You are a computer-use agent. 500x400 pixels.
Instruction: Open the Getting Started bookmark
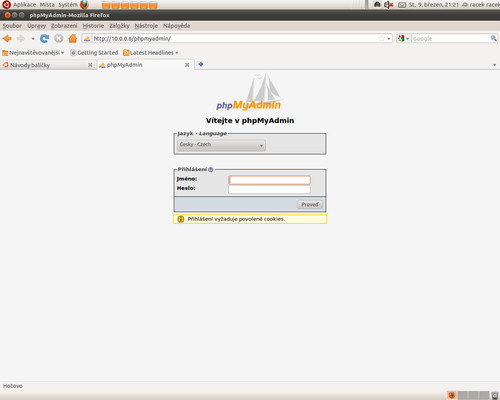pos(94,53)
